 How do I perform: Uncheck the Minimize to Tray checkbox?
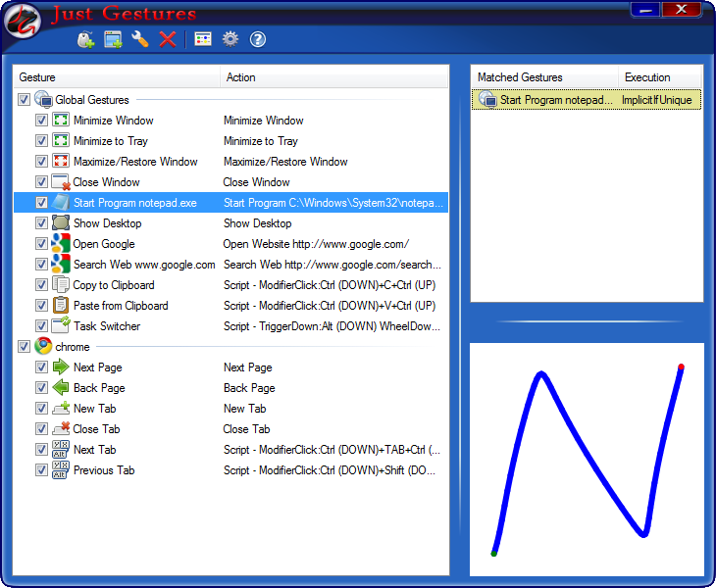(41, 140)
